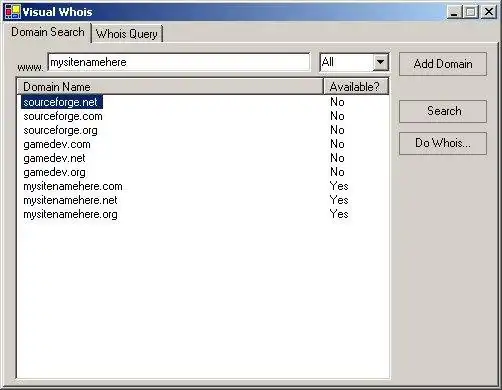The height and width of the screenshot is (390, 502).
Task: Select the mysitenamehere.net row
Action: click(x=203, y=200)
